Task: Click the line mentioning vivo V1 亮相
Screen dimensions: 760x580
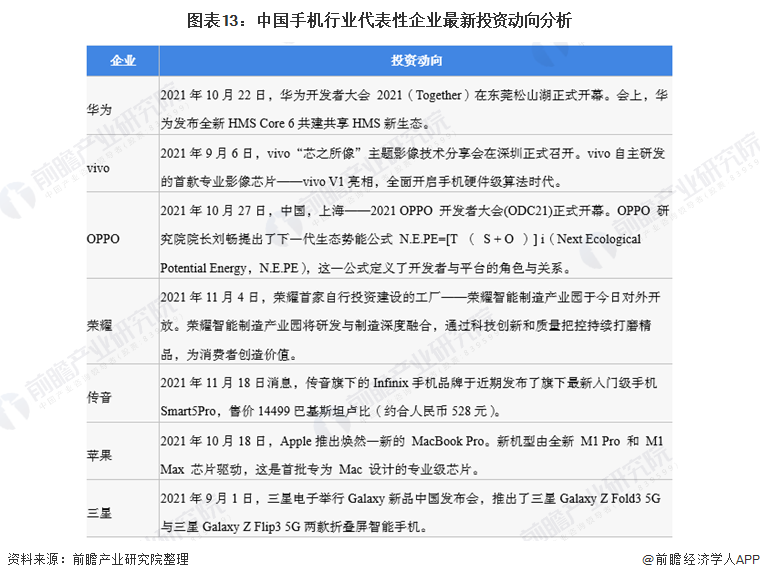Action: (361, 182)
